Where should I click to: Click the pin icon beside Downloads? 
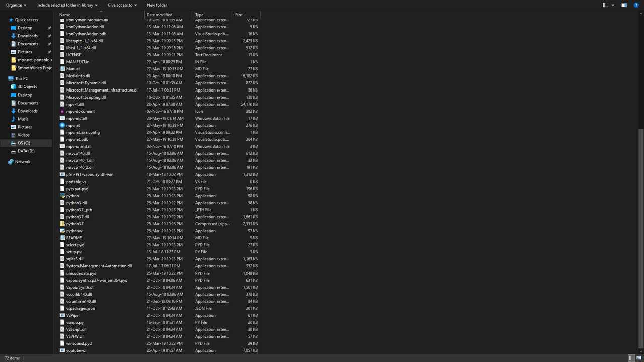[49, 36]
